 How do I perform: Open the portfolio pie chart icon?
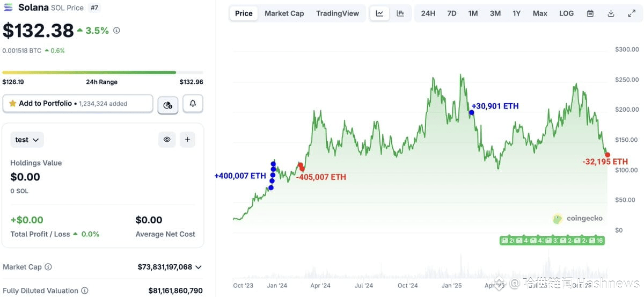click(167, 105)
